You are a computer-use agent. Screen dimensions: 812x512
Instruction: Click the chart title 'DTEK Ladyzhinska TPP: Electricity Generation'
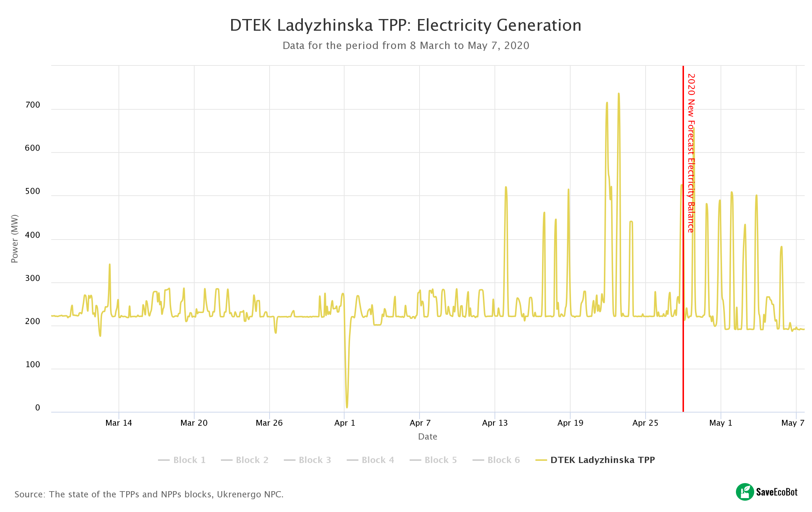tap(406, 25)
